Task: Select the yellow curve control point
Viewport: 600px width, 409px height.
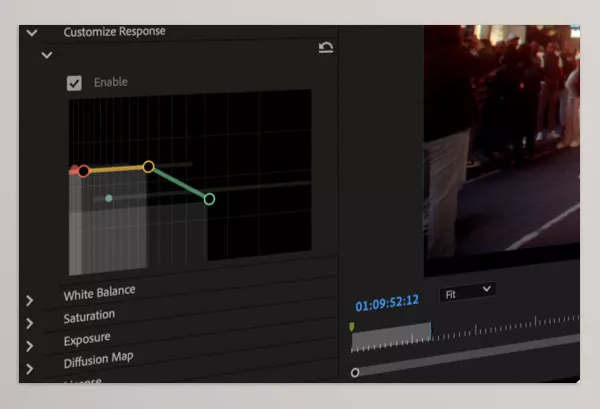Action: 148,167
